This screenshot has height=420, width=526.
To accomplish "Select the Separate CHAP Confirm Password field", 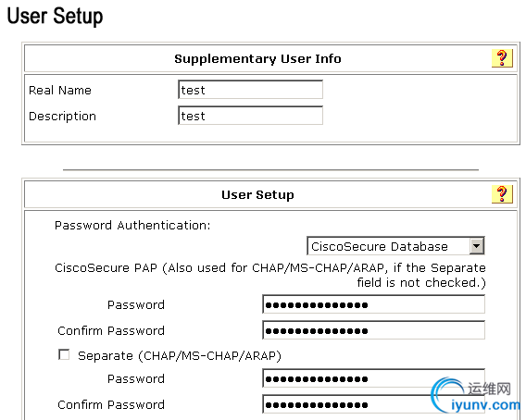I will (373, 404).
